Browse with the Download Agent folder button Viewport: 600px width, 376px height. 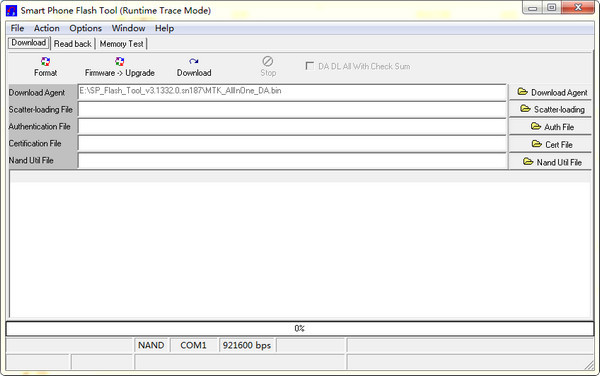[550, 92]
